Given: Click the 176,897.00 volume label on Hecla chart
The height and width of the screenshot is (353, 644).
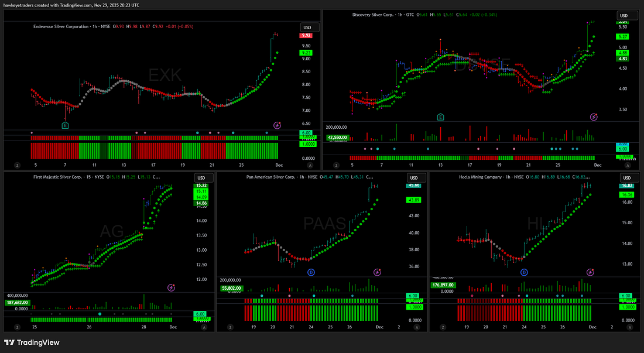Looking at the screenshot, I should (x=444, y=285).
